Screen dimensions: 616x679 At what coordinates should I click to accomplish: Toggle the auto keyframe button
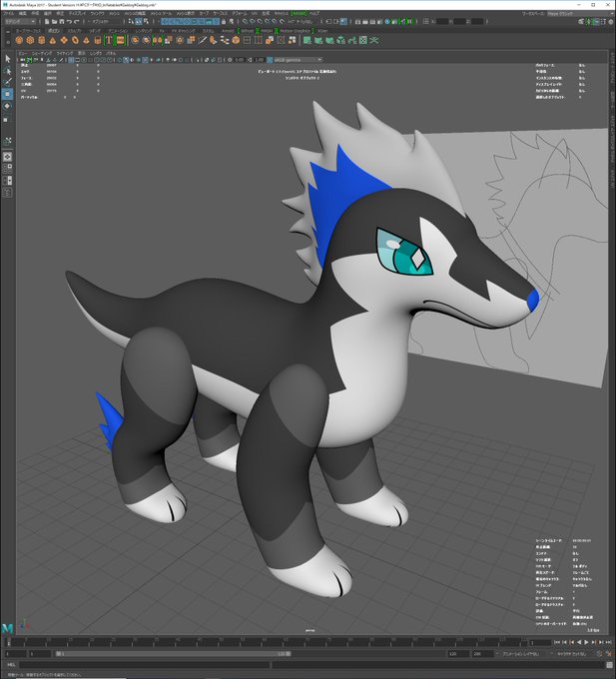600,653
